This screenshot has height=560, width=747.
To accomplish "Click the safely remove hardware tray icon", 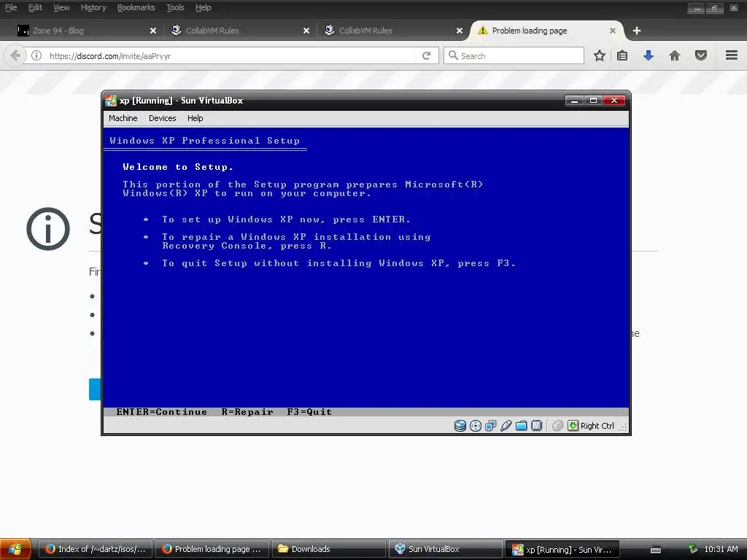I will tap(693, 549).
